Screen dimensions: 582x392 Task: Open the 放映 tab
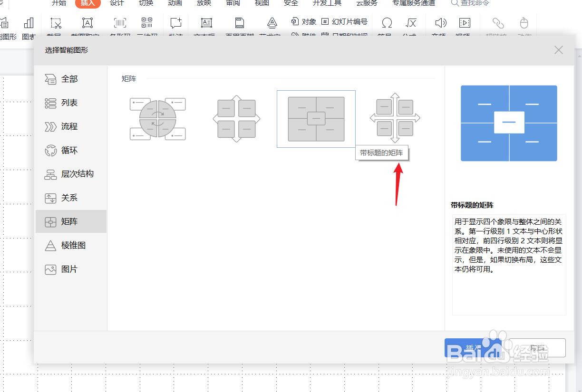(x=204, y=3)
